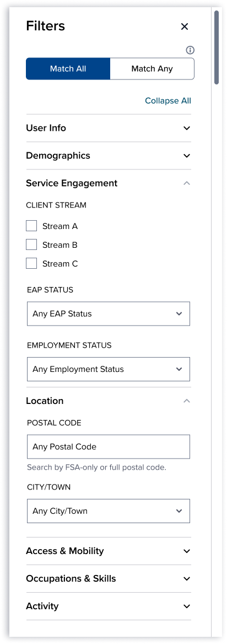Image resolution: width=227 pixels, height=644 pixels.
Task: Collapse Location section using its up chevron
Action: tap(187, 401)
